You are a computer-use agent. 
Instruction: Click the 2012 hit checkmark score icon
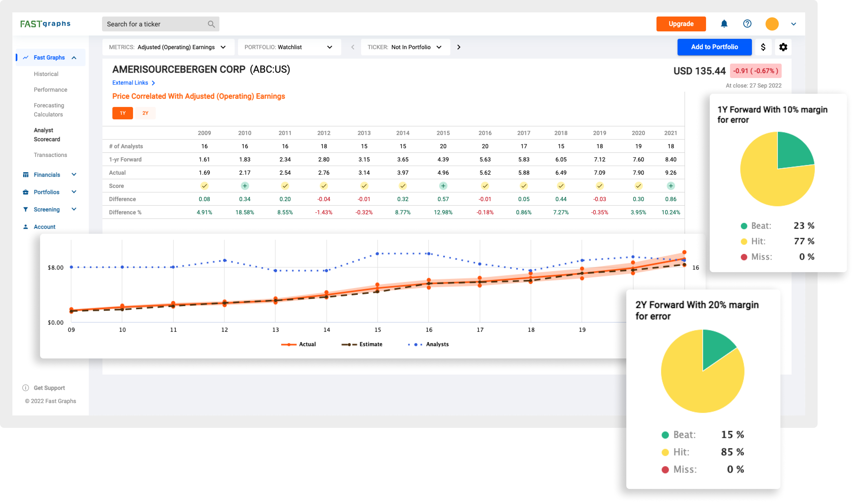pyautogui.click(x=323, y=186)
